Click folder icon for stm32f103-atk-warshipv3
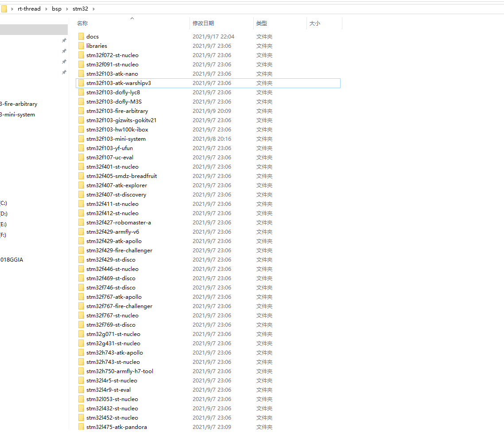The width and height of the screenshot is (504, 436). pyautogui.click(x=81, y=83)
